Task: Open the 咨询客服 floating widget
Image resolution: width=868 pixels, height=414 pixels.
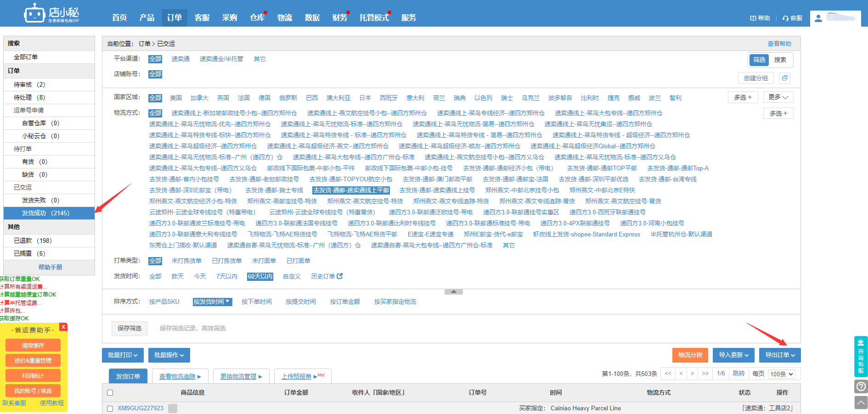Action: coord(861,356)
